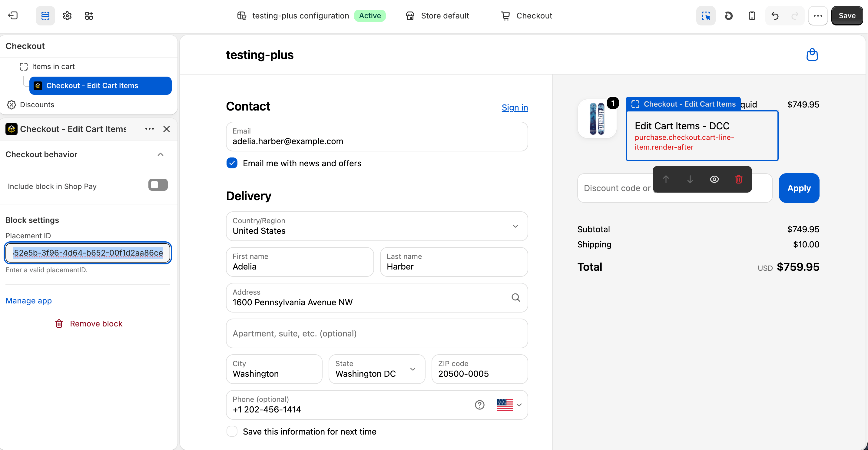Screen dimensions: 868x450
Task: Click the Shop Pay preview icon
Action: [x=728, y=16]
